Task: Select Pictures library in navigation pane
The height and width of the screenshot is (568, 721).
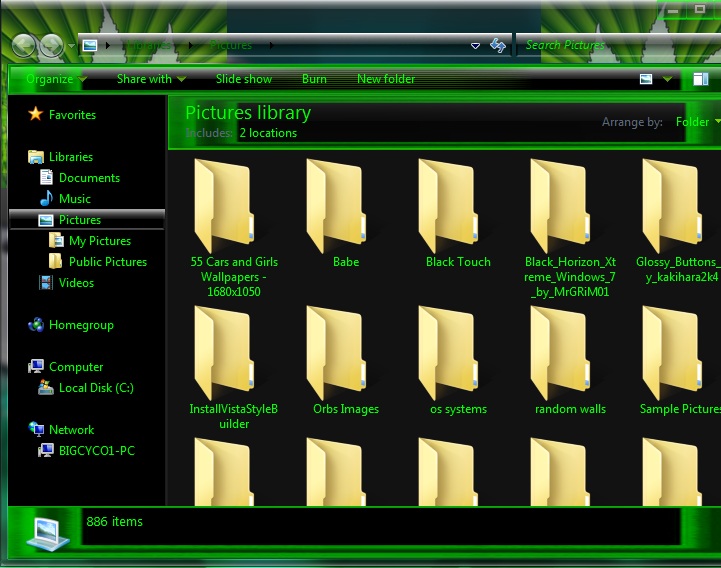Action: point(80,220)
